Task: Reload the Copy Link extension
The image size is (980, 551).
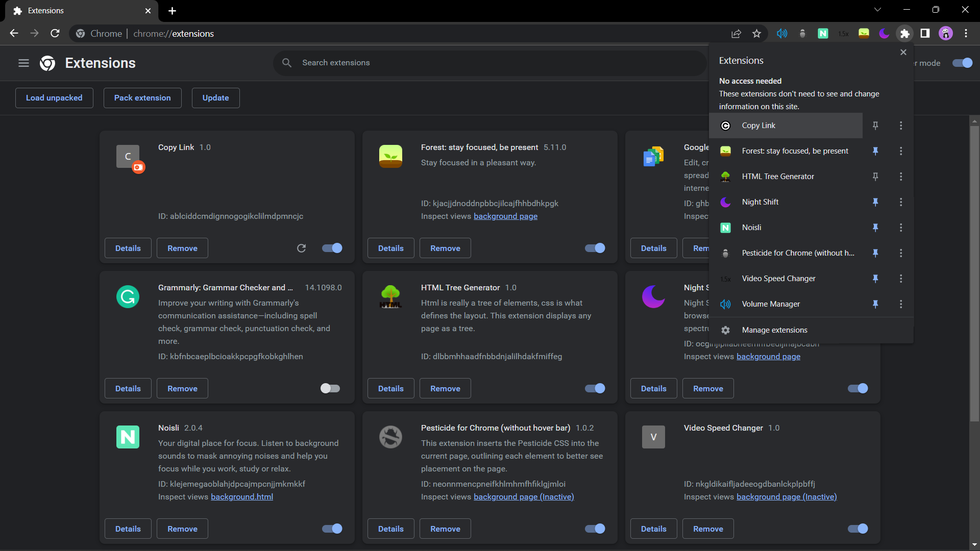Action: [302, 248]
